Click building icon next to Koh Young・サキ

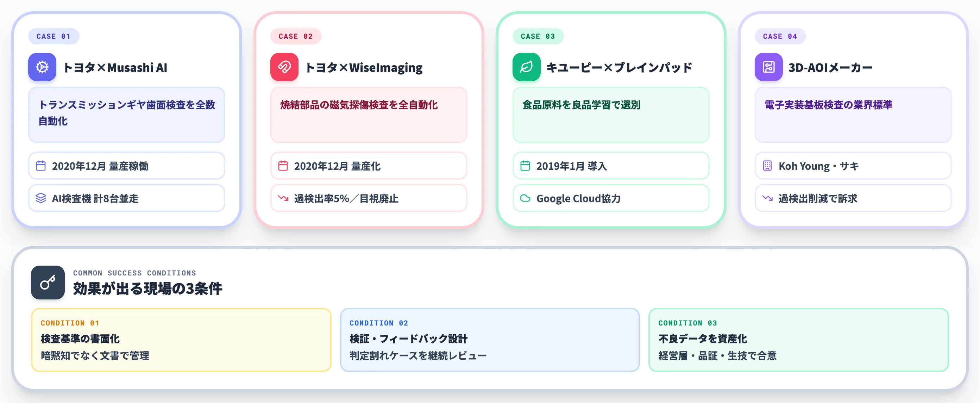point(767,166)
